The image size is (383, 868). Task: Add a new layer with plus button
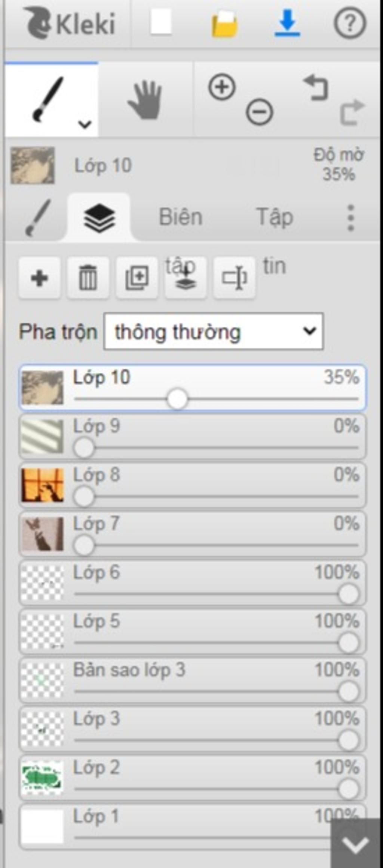pos(40,278)
